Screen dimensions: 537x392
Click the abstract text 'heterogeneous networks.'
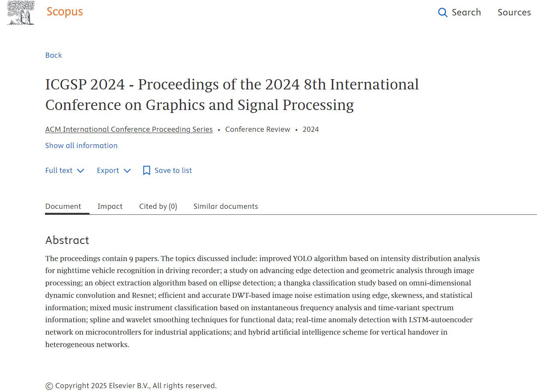[x=87, y=344]
